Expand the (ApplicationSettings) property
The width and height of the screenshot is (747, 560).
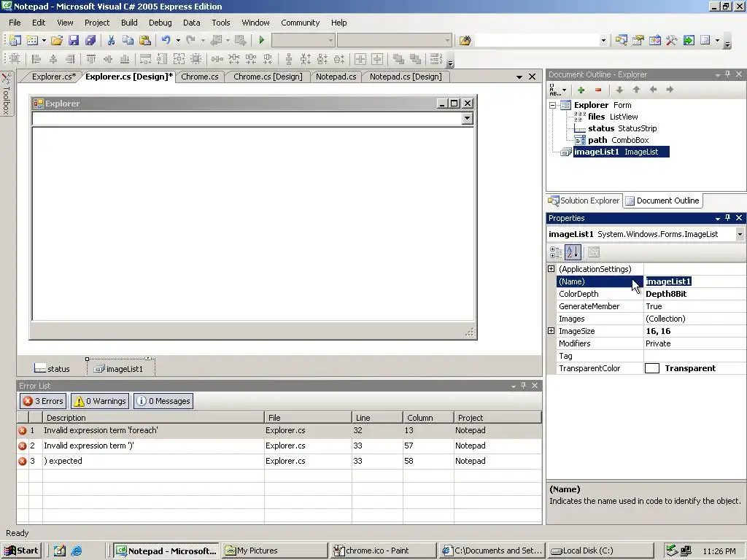click(551, 269)
